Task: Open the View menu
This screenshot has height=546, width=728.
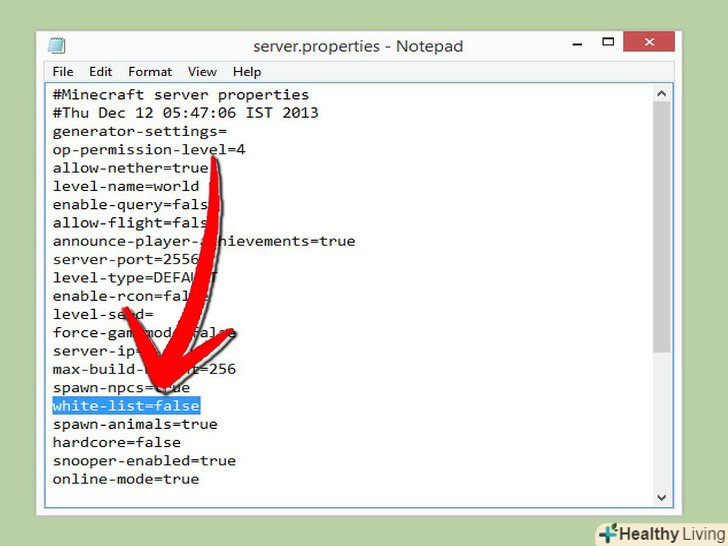Action: pos(202,72)
